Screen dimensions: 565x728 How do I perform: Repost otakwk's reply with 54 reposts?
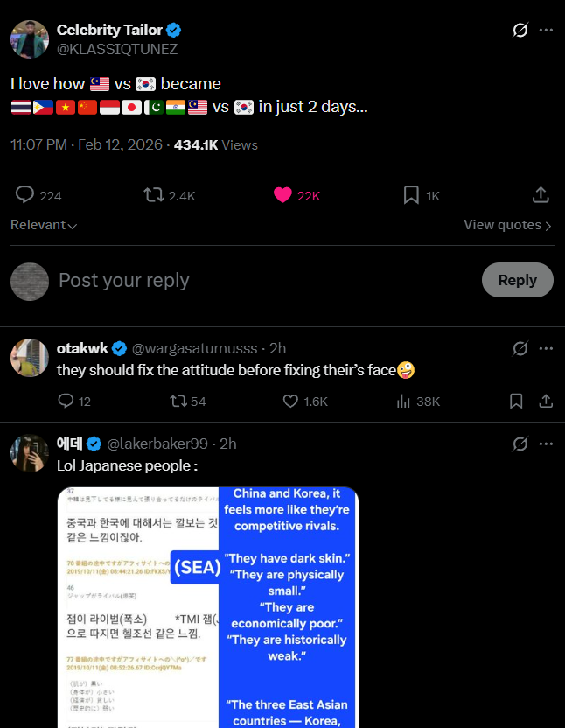(x=178, y=401)
